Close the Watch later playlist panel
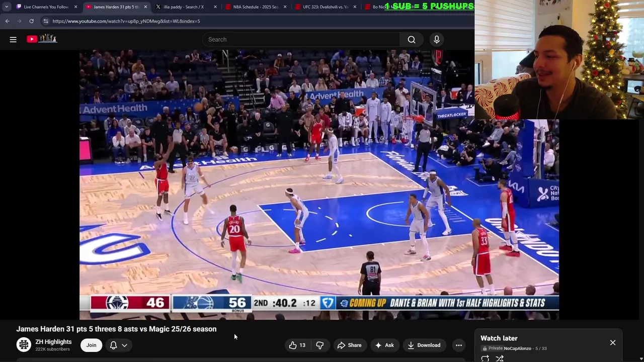Screen dimensions: 644x362 point(613,342)
